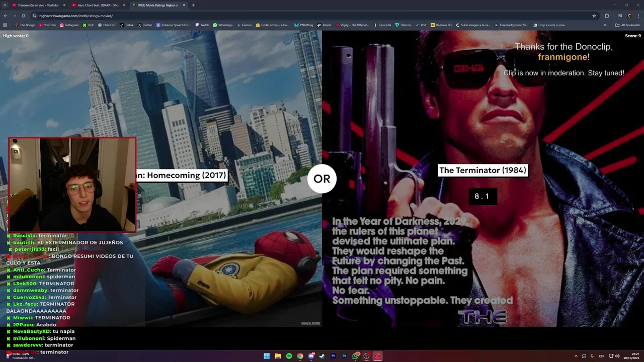Close the Aero Chord tab
Viewport: 644px width, 362px height.
124,5
